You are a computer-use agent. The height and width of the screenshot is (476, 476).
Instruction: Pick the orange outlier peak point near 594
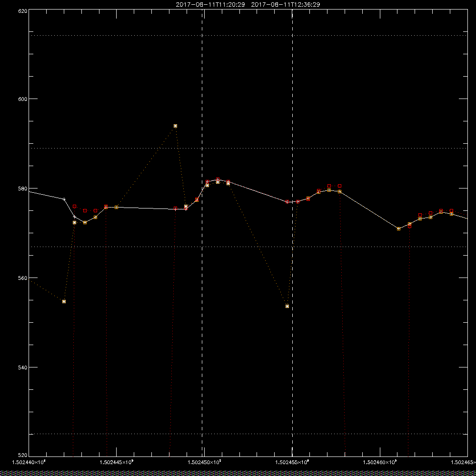pos(176,126)
